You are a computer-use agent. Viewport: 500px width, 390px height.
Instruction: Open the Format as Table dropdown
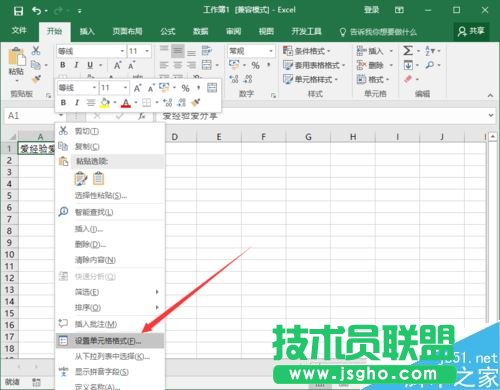click(314, 65)
